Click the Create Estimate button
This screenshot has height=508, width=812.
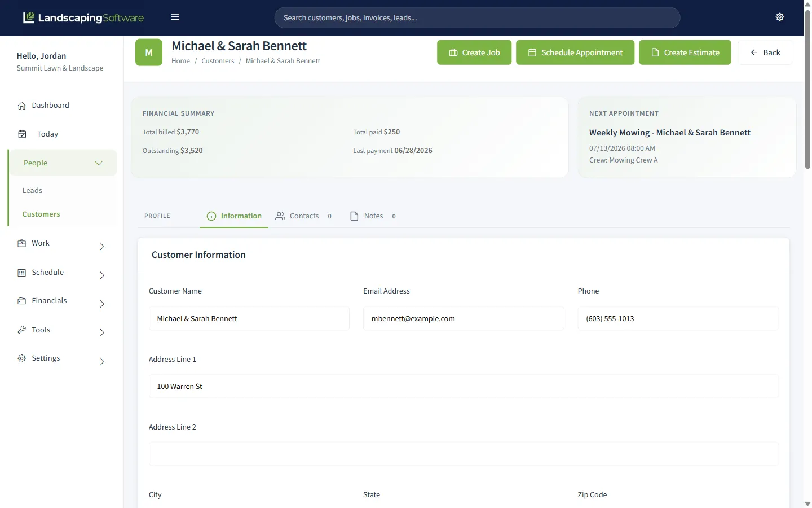pyautogui.click(x=685, y=52)
